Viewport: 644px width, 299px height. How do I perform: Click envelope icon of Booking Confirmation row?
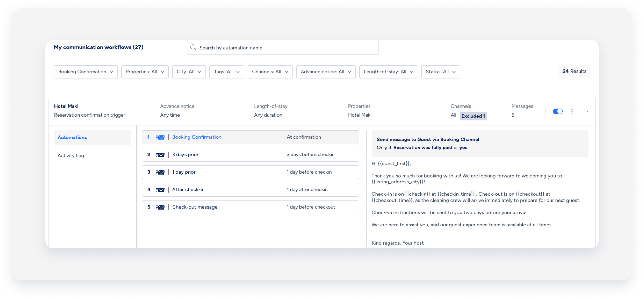(x=160, y=137)
